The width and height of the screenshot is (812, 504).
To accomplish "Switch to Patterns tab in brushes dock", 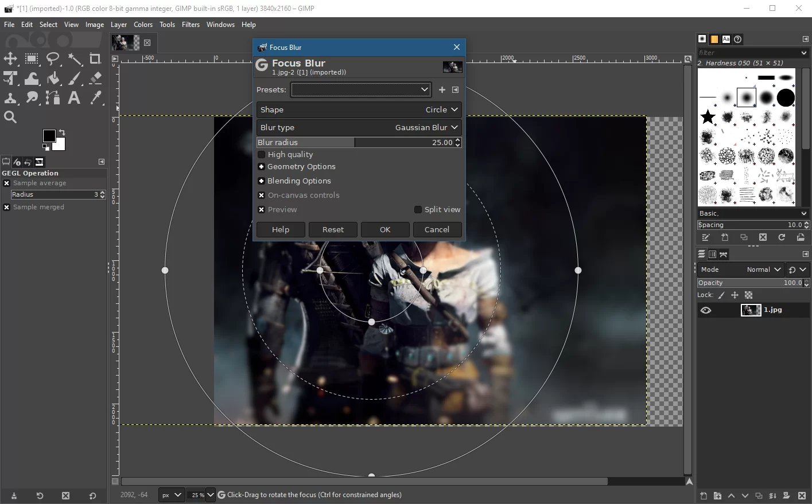I will point(714,39).
